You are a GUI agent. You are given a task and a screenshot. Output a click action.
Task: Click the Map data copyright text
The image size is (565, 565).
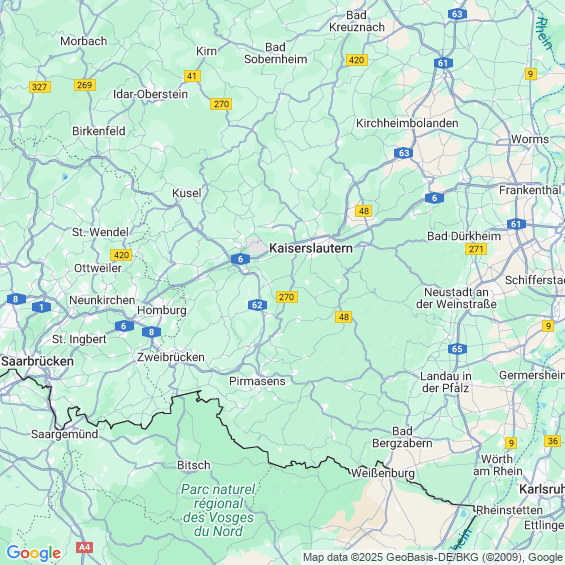(x=433, y=557)
